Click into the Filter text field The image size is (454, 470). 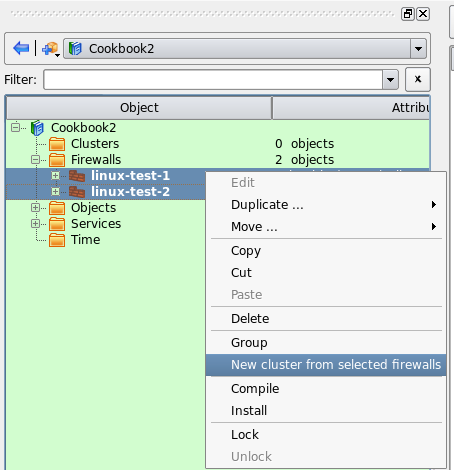coord(213,80)
